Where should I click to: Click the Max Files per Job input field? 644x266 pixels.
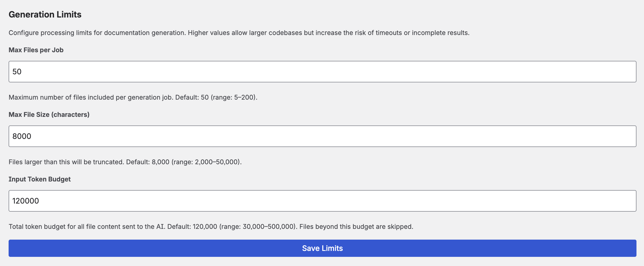322,72
